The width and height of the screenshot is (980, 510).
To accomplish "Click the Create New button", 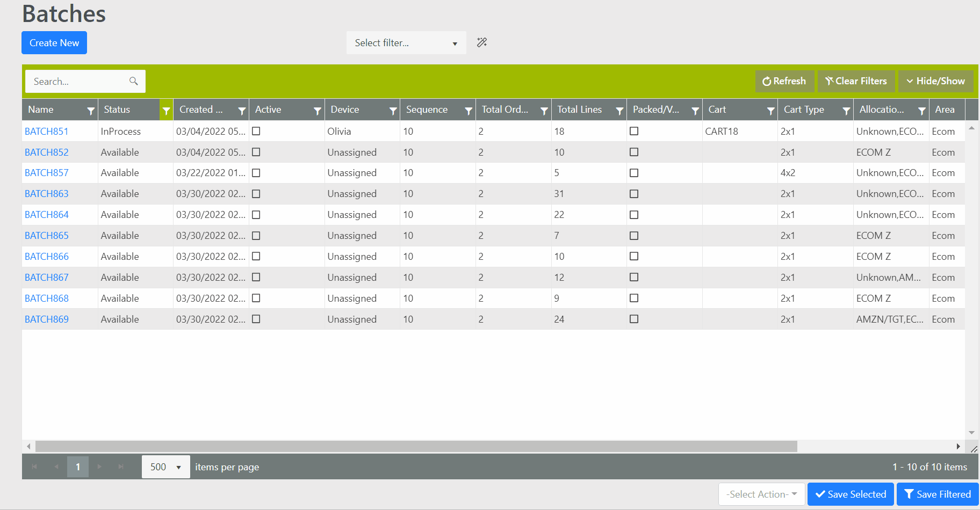I will coord(54,43).
